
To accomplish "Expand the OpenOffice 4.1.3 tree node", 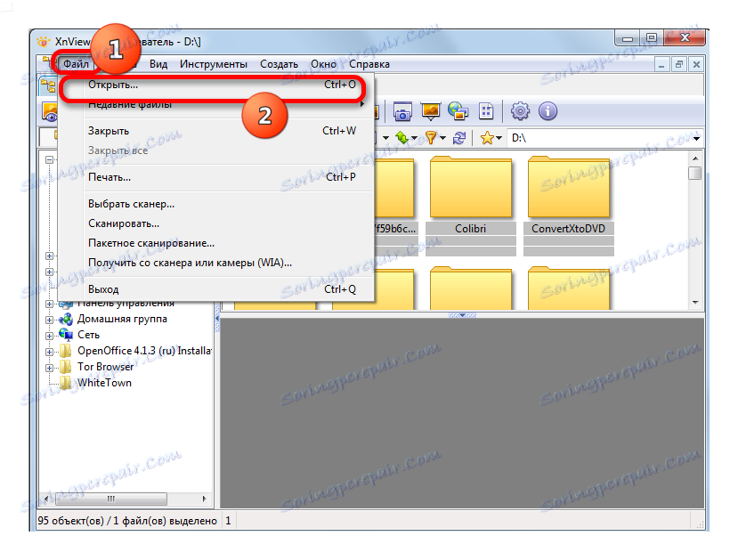I will (49, 352).
